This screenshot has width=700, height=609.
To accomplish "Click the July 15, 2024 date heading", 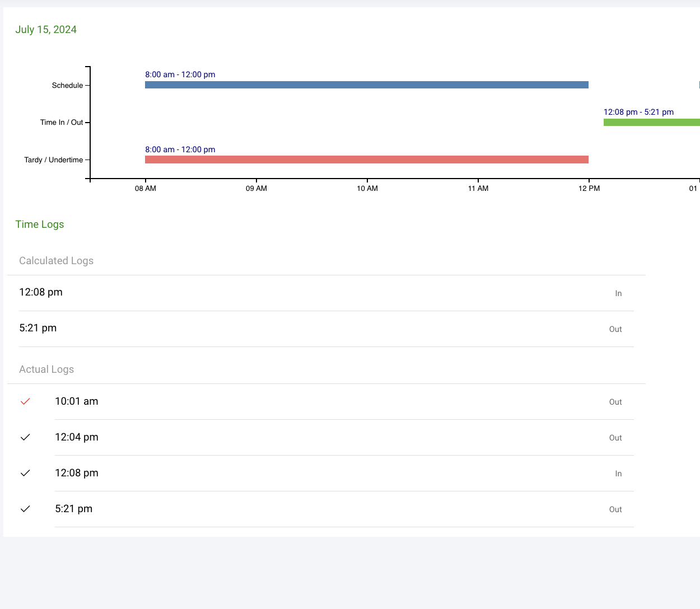I will tap(46, 30).
